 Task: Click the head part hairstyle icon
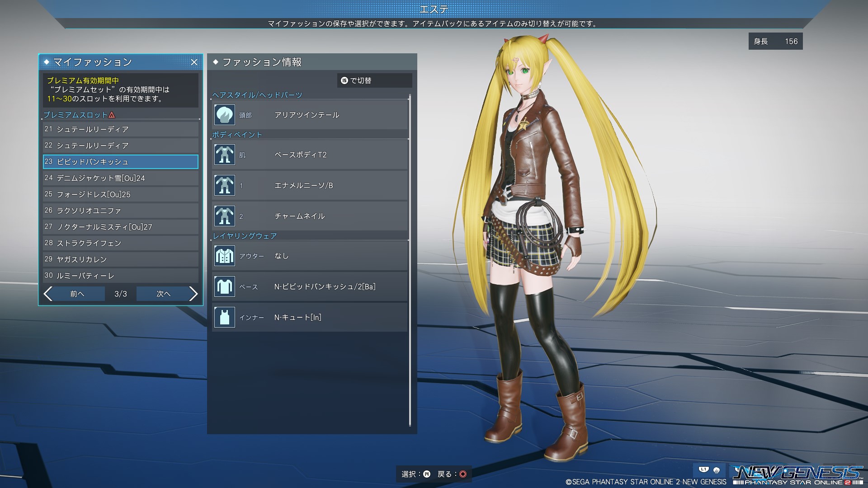tap(224, 115)
